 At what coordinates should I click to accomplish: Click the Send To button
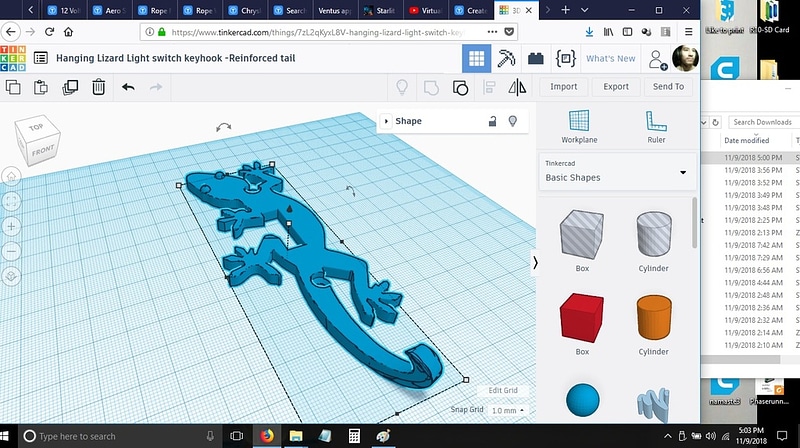(x=668, y=87)
